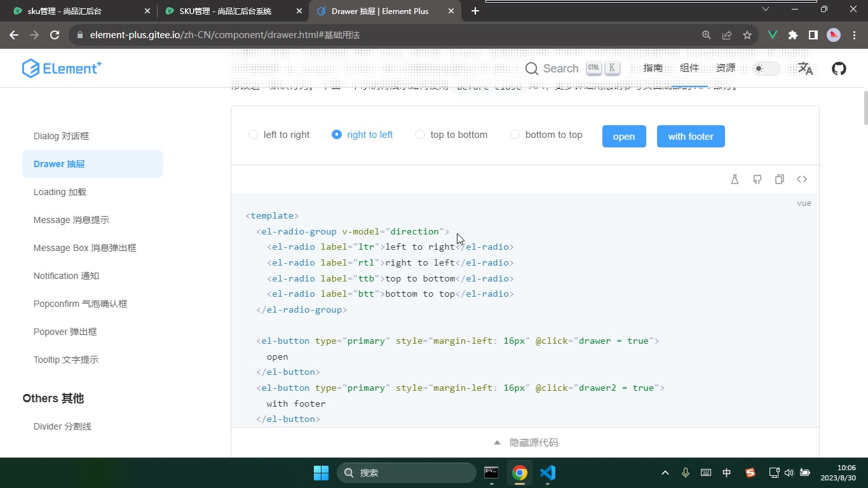
Task: Bookmark this page with the star icon
Action: [x=747, y=35]
